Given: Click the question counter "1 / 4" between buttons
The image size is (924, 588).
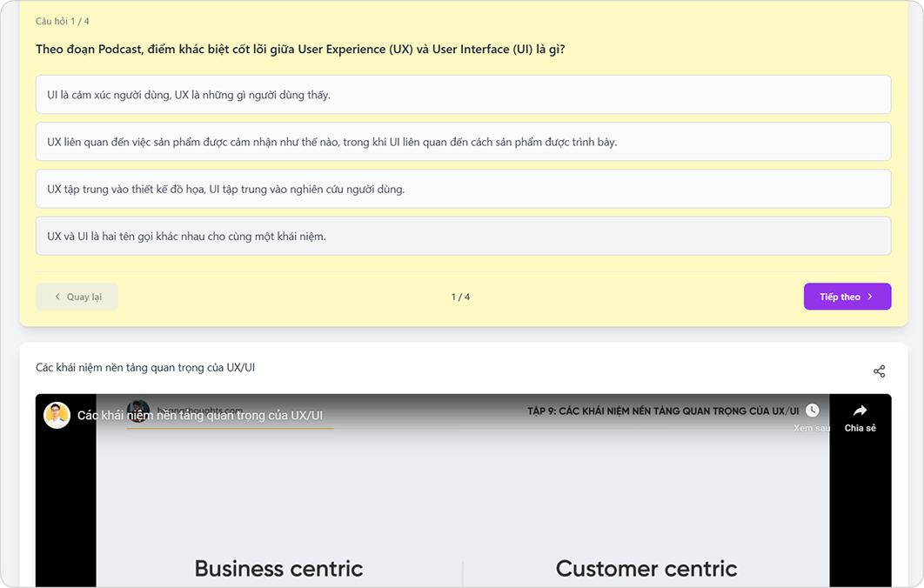Looking at the screenshot, I should click(x=460, y=297).
